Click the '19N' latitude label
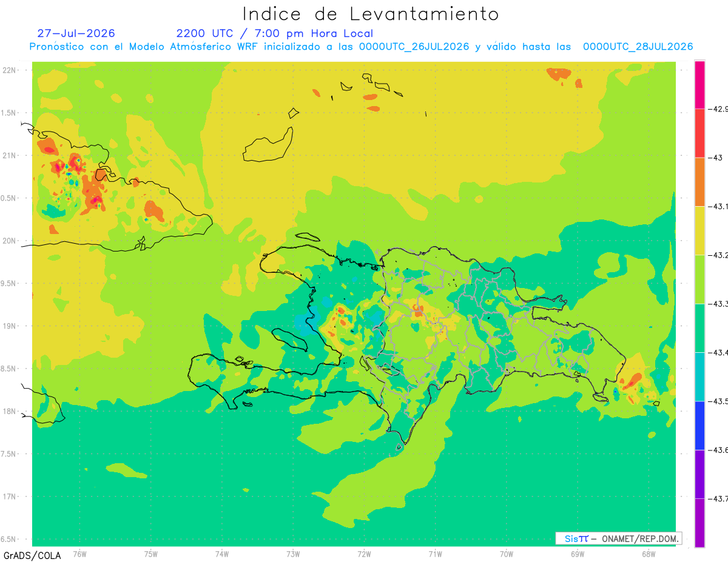 [x=10, y=326]
